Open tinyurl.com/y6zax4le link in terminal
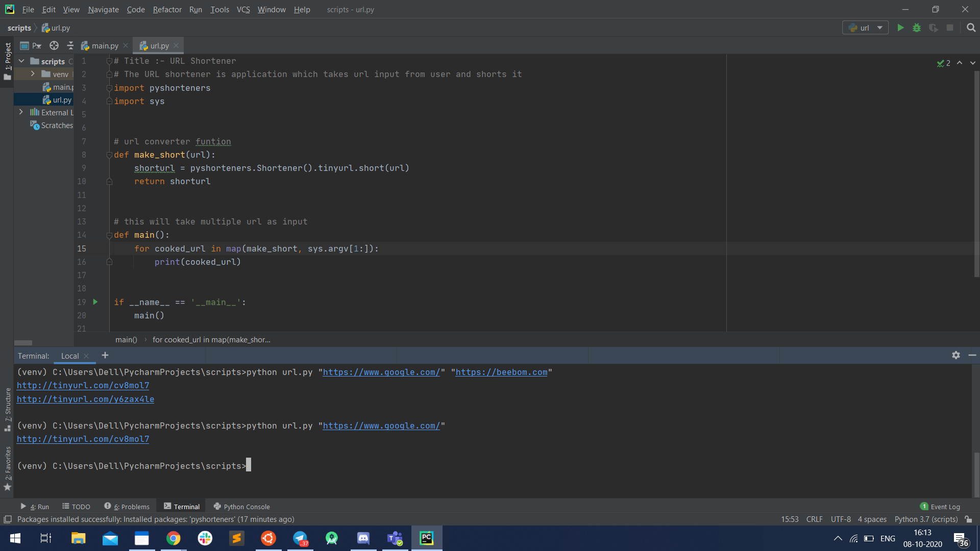Image resolution: width=980 pixels, height=551 pixels. 85,399
